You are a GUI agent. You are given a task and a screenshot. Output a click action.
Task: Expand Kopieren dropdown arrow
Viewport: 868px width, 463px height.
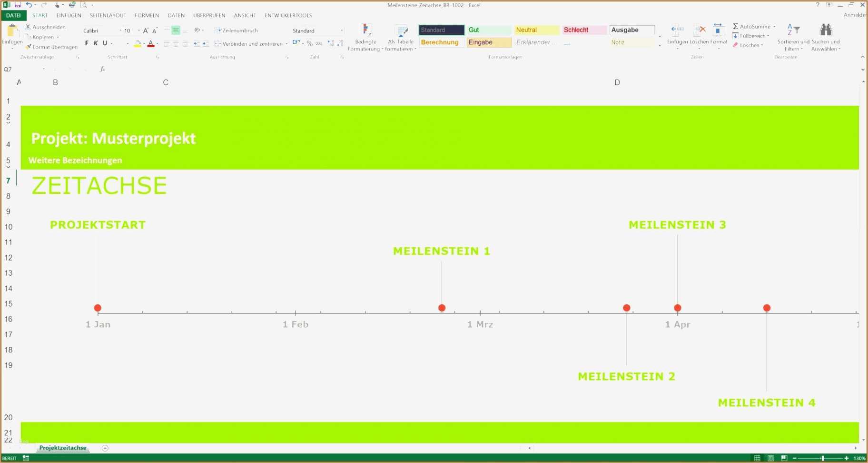pyautogui.click(x=58, y=37)
